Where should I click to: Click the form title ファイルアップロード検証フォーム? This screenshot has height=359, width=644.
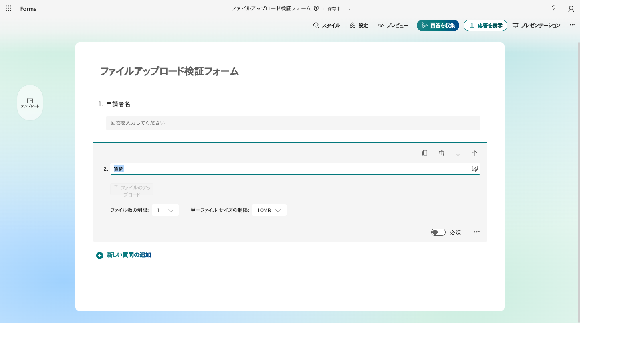pos(169,71)
